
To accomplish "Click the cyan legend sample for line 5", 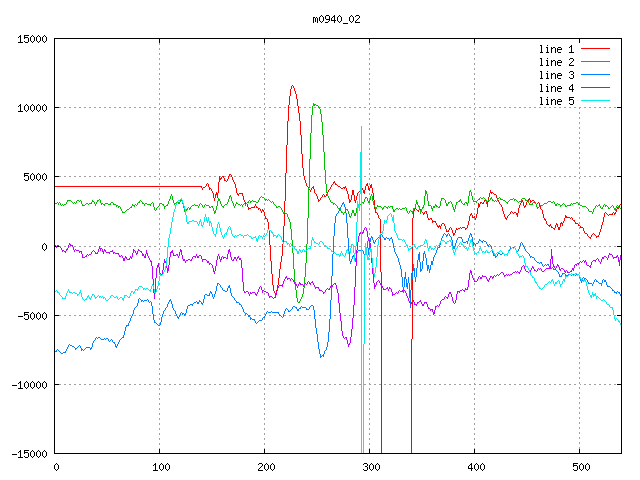I will pos(596,100).
